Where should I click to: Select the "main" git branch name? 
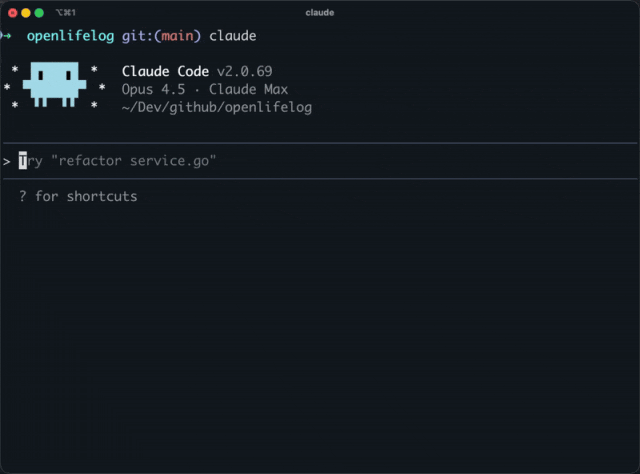click(x=178, y=36)
